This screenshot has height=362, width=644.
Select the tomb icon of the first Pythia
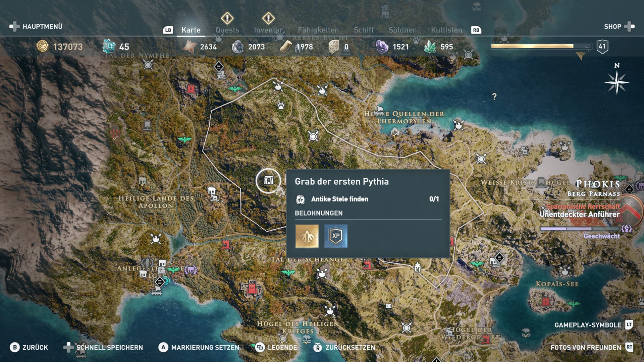(268, 181)
